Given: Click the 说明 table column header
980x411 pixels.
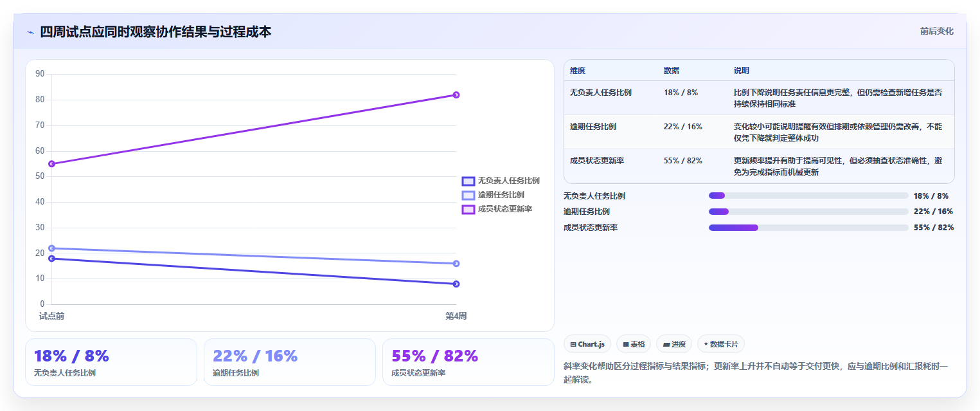Looking at the screenshot, I should point(741,71).
